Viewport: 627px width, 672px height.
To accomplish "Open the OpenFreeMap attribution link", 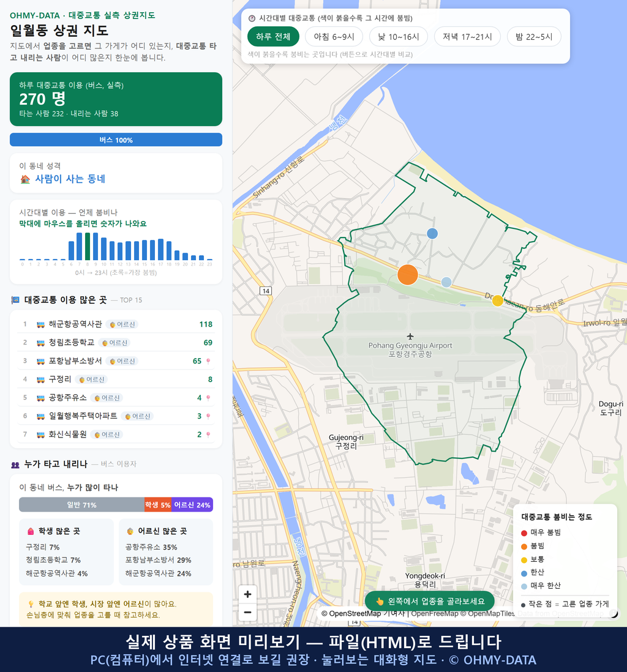I will point(435,614).
